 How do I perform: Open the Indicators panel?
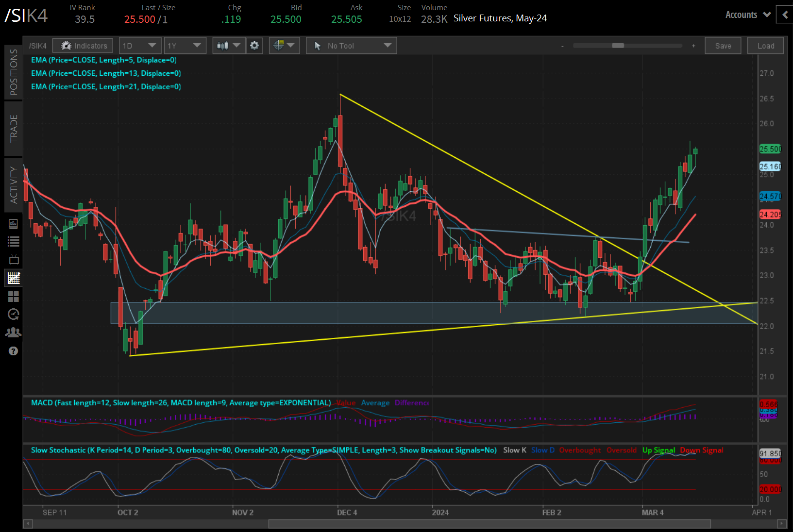pyautogui.click(x=83, y=46)
